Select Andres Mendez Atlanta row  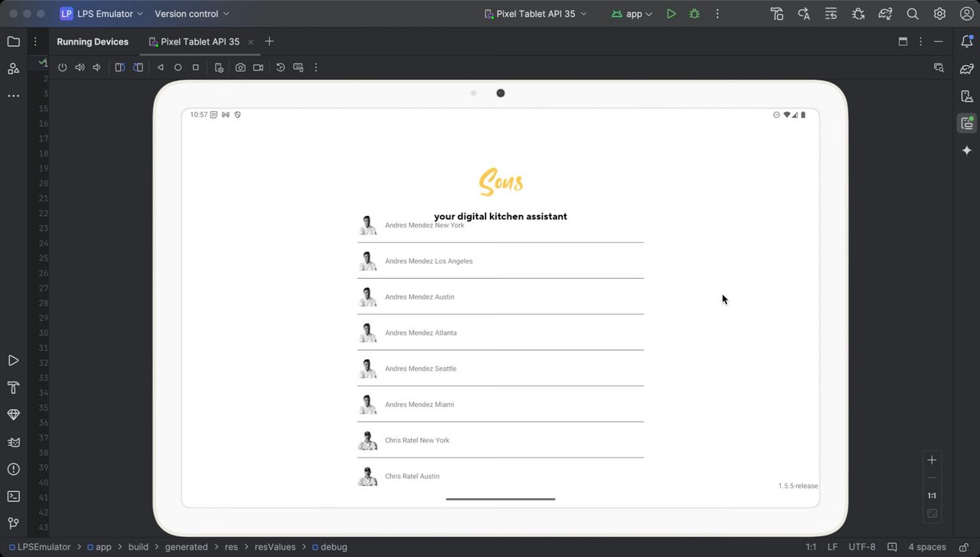click(500, 333)
